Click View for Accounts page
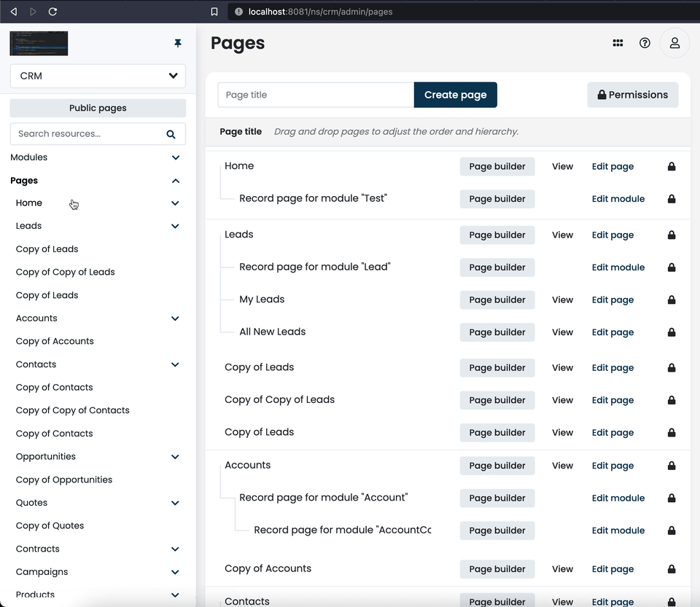 (x=562, y=466)
